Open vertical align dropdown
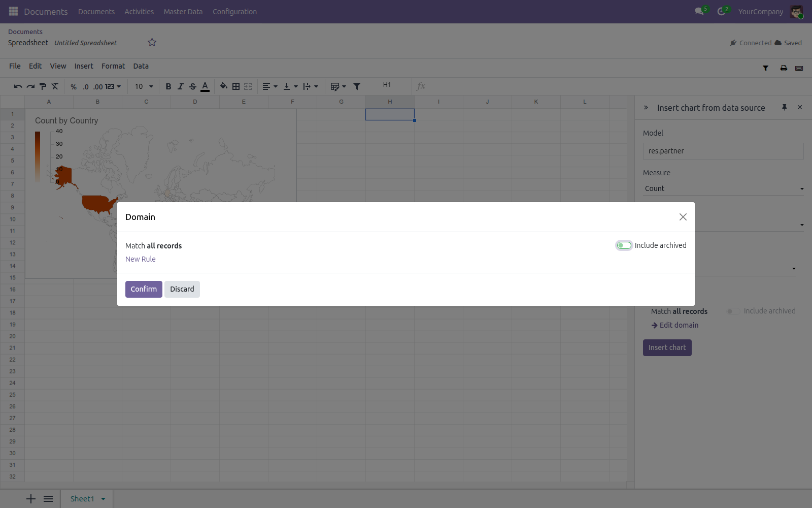The image size is (812, 508). [290, 87]
